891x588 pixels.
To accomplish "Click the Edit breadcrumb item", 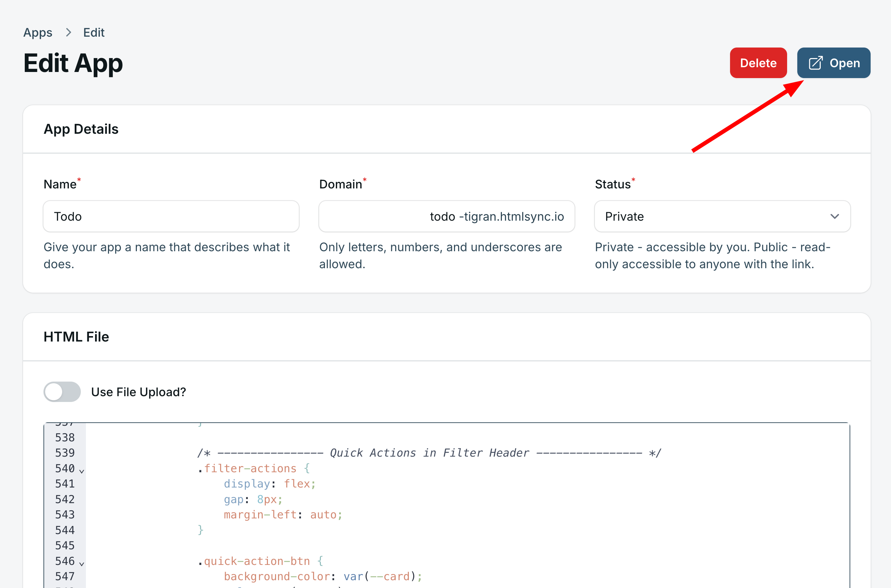I will (94, 33).
